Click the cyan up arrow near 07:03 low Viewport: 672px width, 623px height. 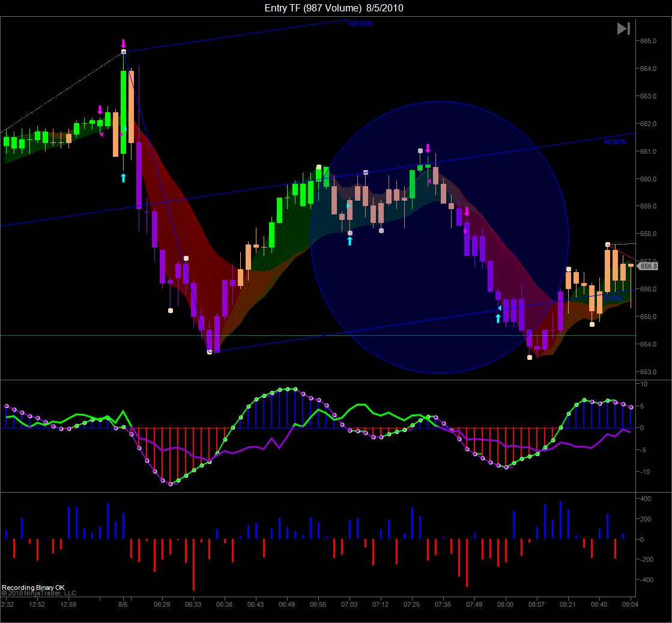coord(350,241)
